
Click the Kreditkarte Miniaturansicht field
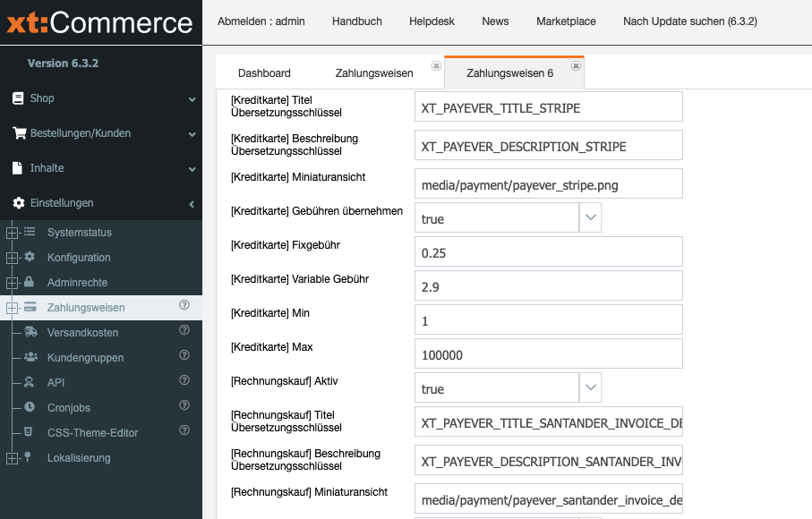549,183
